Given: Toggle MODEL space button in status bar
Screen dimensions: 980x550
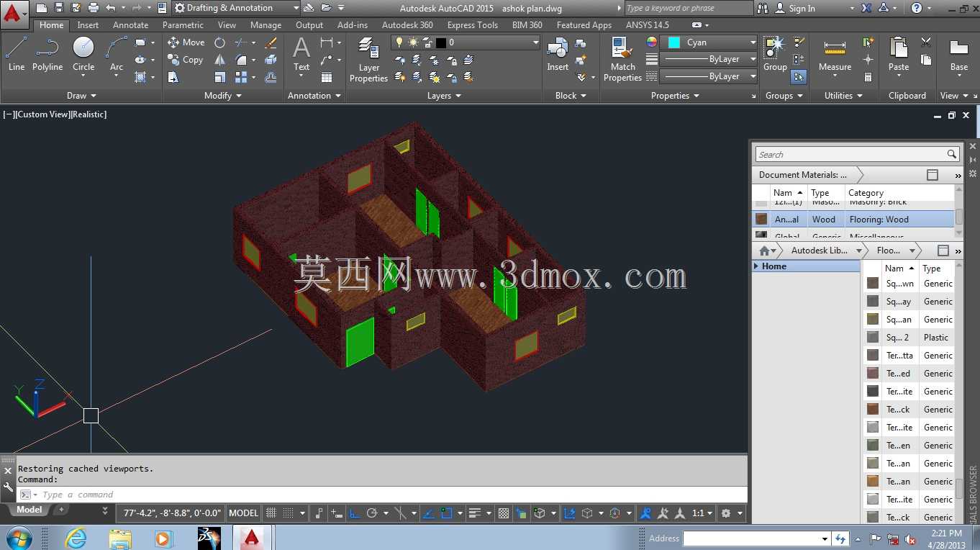Looking at the screenshot, I should click(x=243, y=513).
